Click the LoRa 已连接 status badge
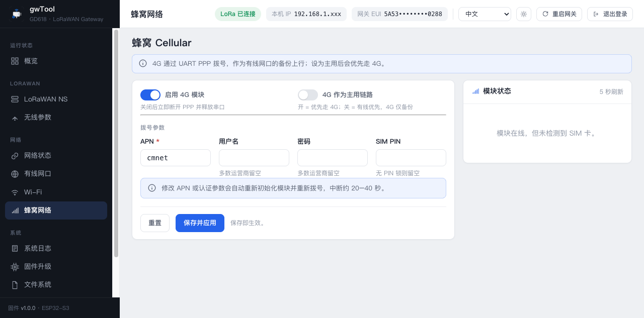Screen dimensions: 644x318 tap(237, 14)
